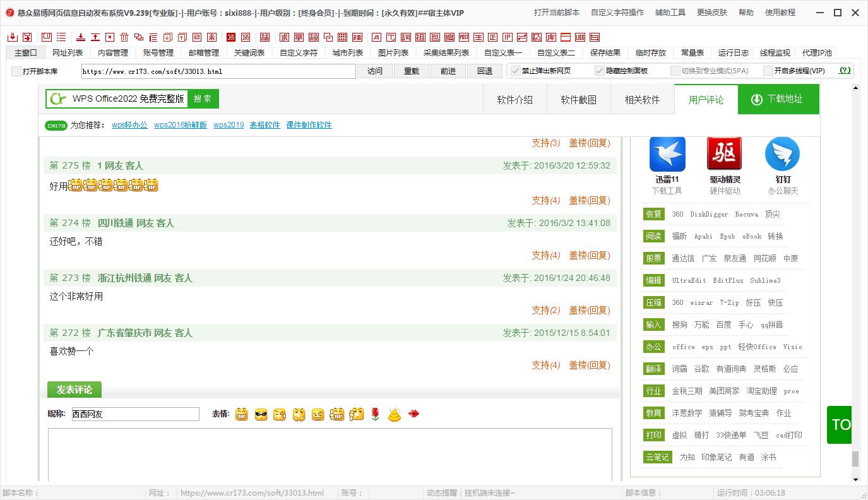
Task: Click the move-down download bar toolbar icon
Action: point(81,37)
